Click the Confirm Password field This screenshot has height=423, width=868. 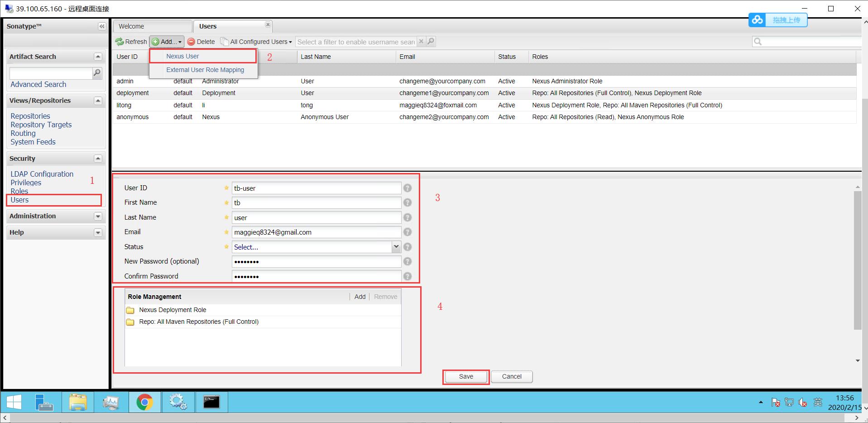[x=317, y=276]
